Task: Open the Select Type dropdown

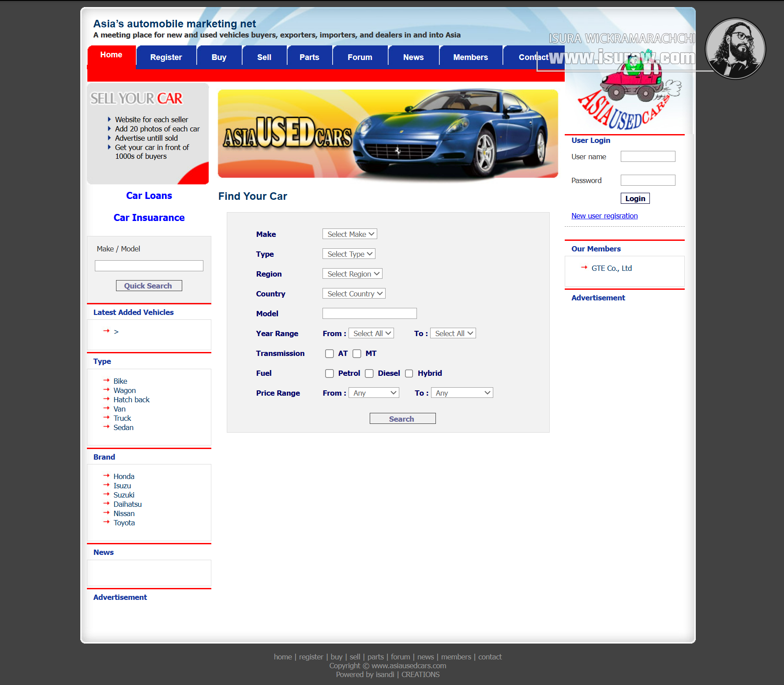Action: click(x=349, y=254)
